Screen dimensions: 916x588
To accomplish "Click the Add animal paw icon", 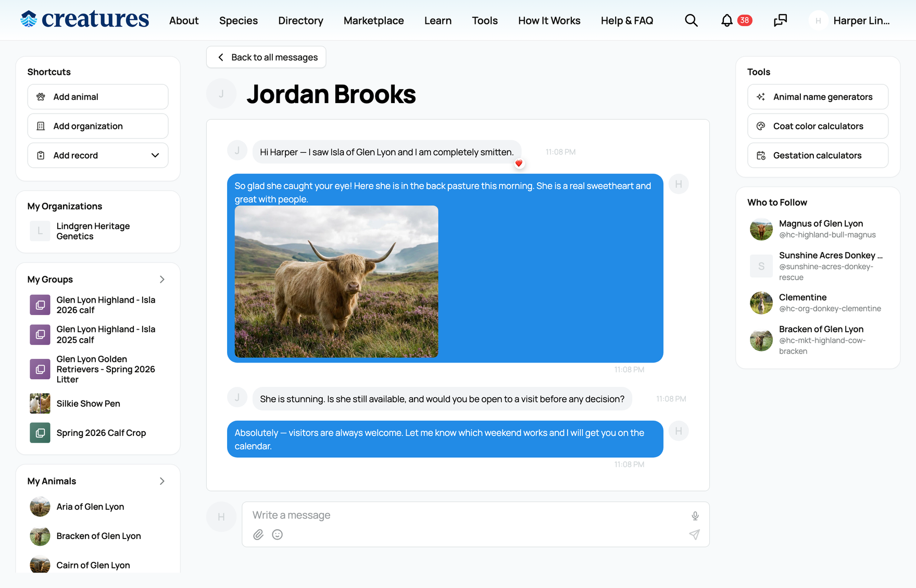I will [41, 97].
